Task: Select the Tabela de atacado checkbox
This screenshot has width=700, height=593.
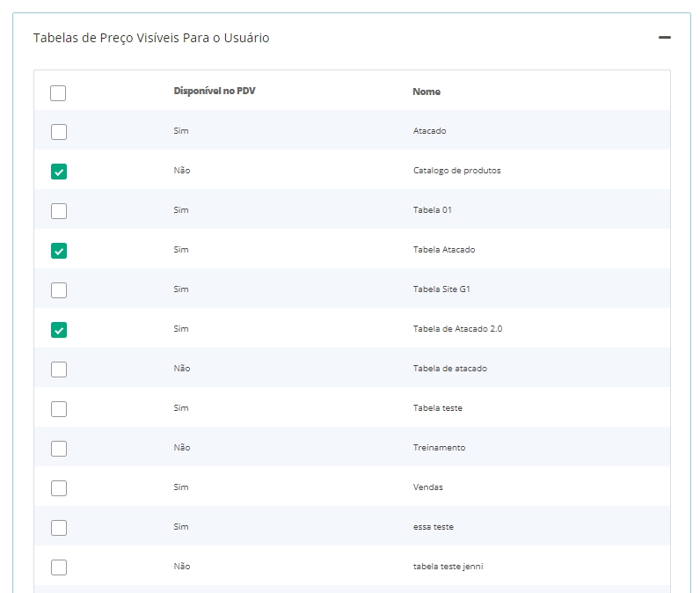Action: click(58, 370)
